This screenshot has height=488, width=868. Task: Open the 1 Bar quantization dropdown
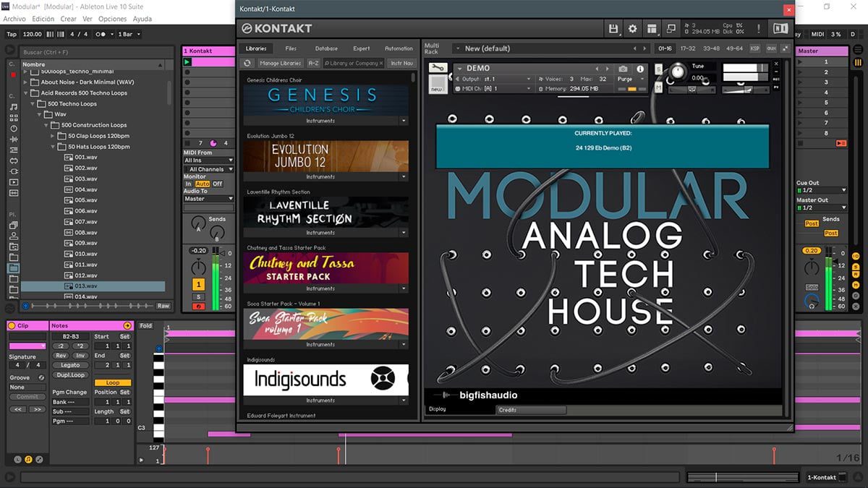129,34
